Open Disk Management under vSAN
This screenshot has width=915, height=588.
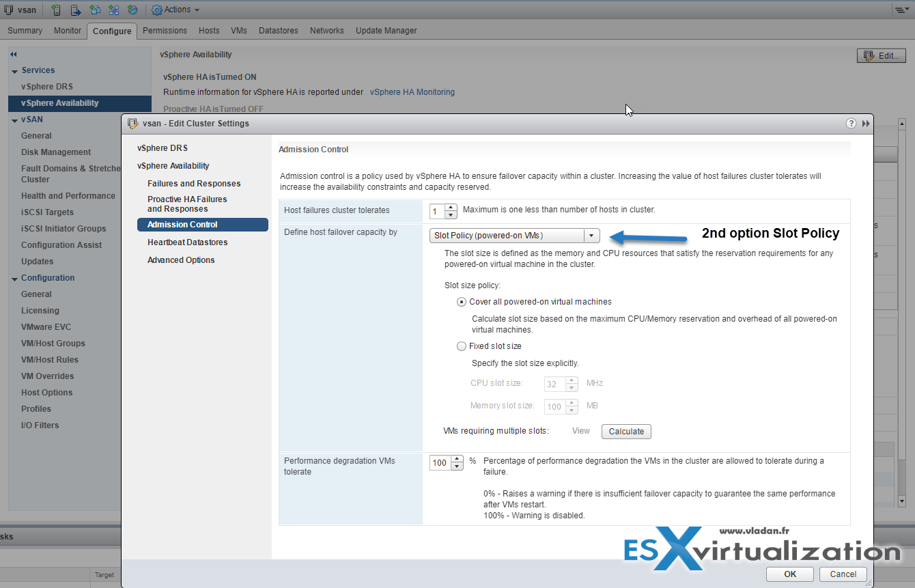56,152
